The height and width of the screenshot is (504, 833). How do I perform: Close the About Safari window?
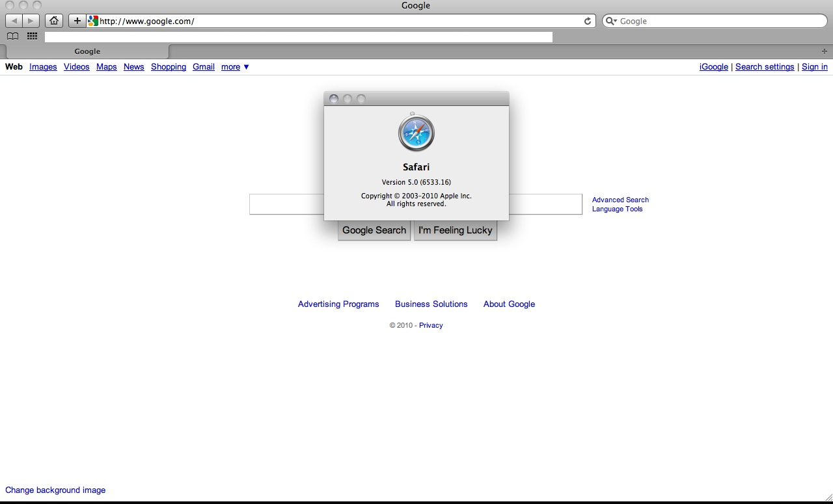[334, 99]
